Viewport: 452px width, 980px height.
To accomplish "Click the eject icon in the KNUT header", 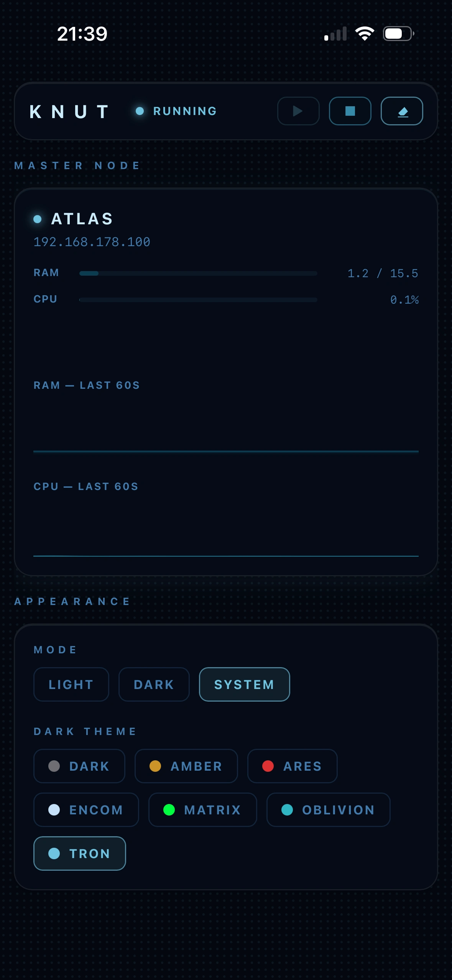I will click(401, 111).
